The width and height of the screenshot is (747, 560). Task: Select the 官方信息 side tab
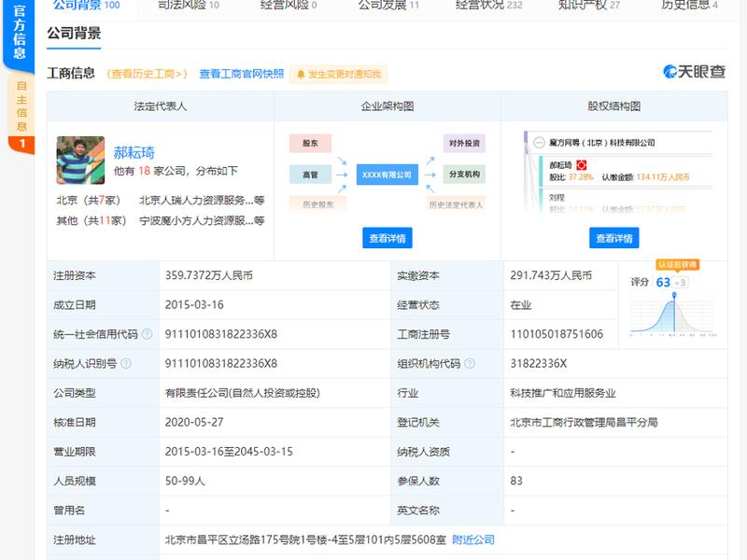19,34
